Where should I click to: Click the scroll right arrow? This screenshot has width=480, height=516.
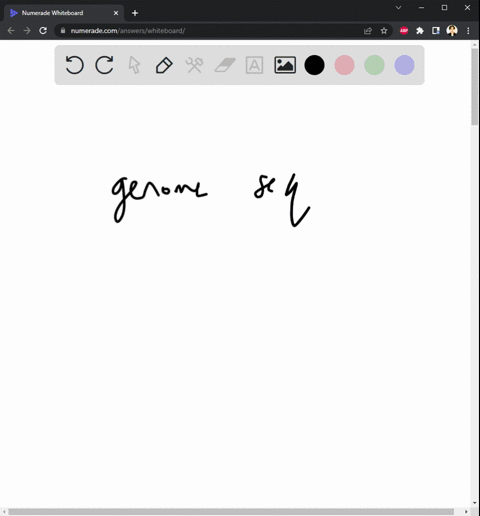pos(466,512)
